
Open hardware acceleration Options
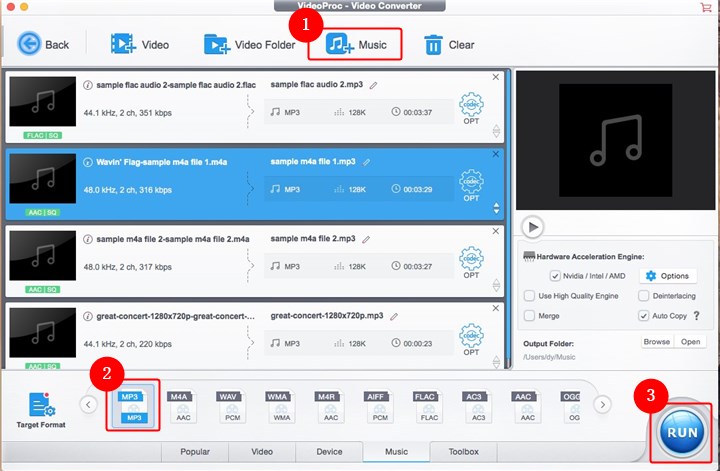pos(668,276)
